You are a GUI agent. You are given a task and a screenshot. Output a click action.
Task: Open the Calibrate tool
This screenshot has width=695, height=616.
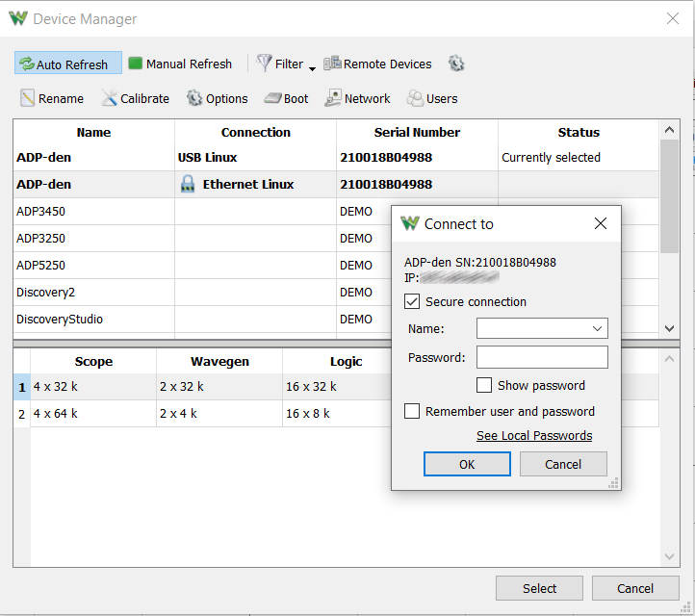[135, 98]
